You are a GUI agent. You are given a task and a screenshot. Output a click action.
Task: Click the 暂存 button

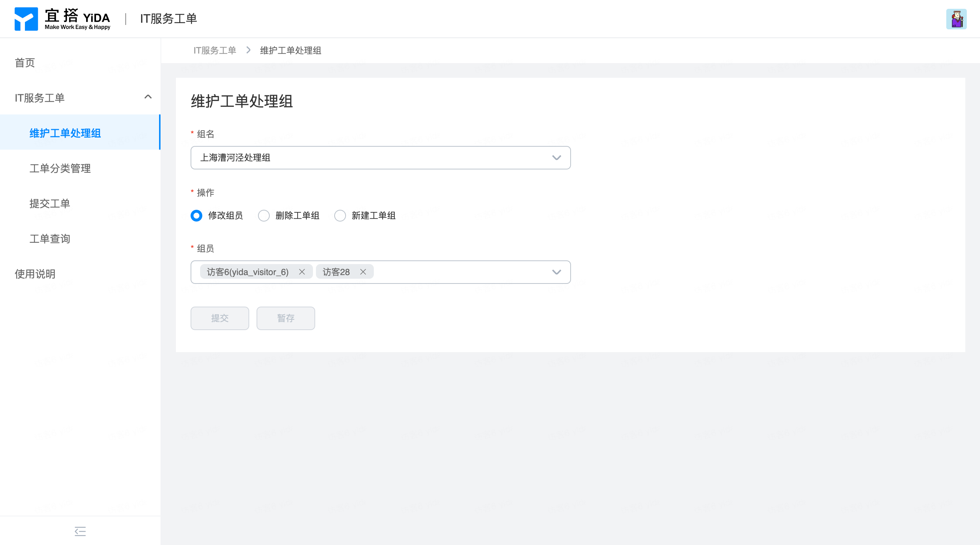285,318
